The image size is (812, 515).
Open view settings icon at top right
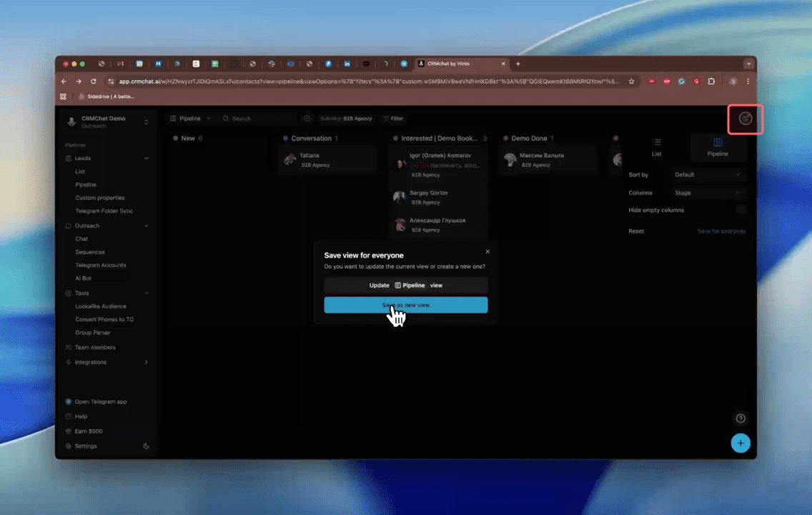click(746, 119)
